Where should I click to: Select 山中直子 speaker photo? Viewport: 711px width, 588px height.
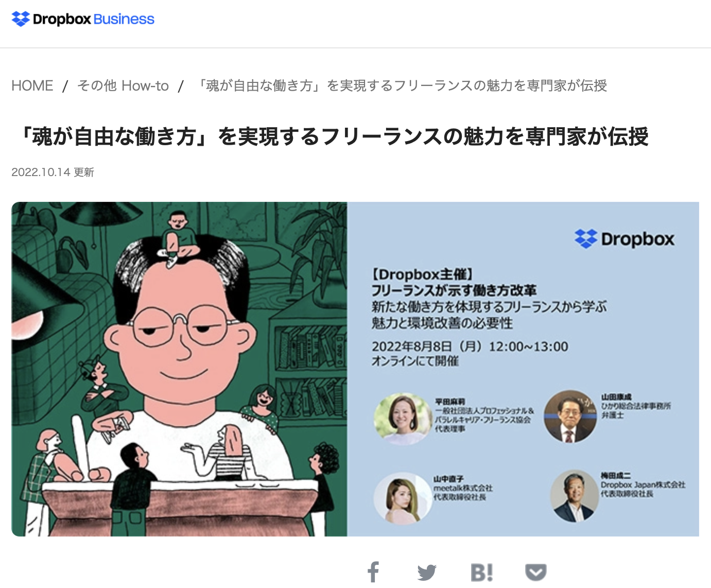point(403,498)
